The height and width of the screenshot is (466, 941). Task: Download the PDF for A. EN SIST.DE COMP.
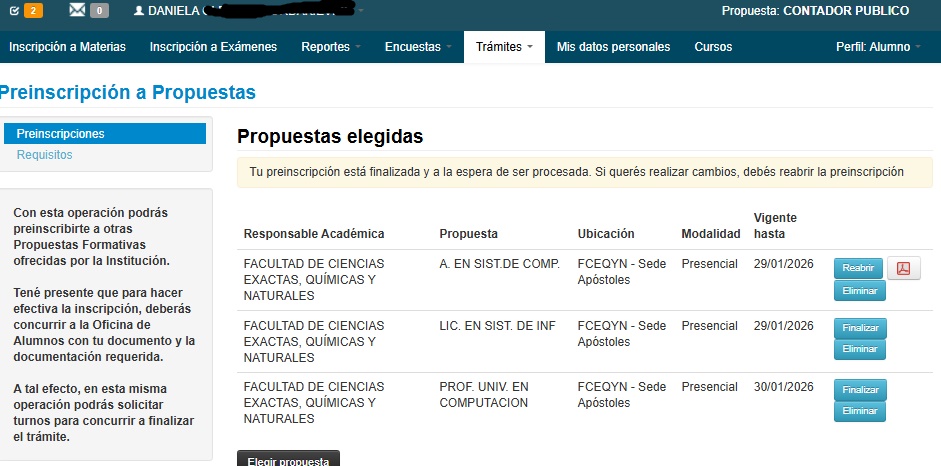point(903,268)
